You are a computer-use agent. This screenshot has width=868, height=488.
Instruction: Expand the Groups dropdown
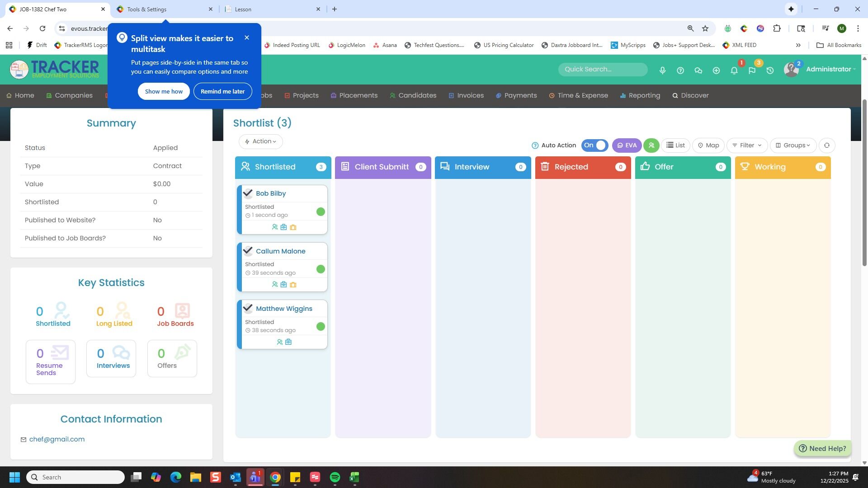coord(793,145)
